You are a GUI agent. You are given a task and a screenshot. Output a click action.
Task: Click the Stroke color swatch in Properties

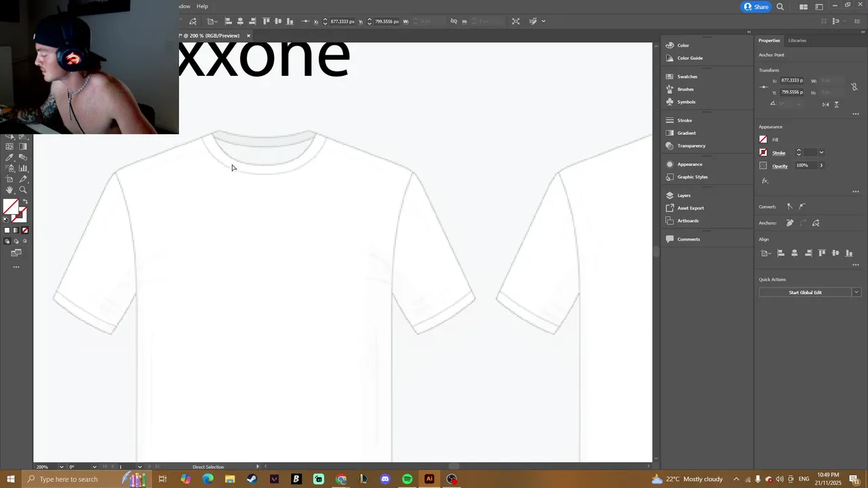pos(763,152)
